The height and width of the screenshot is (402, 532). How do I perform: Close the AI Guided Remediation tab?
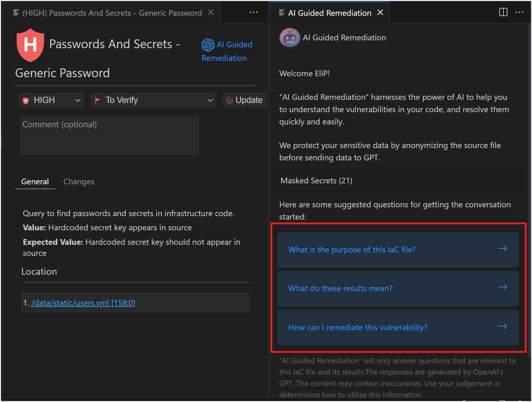coord(380,13)
